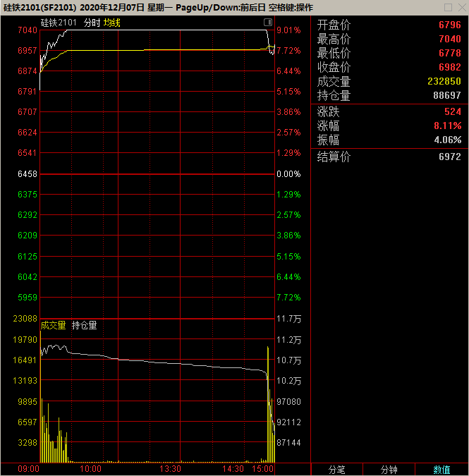Click the 13:30 time axis marker
Screen dimensions: 469x476
(170, 469)
